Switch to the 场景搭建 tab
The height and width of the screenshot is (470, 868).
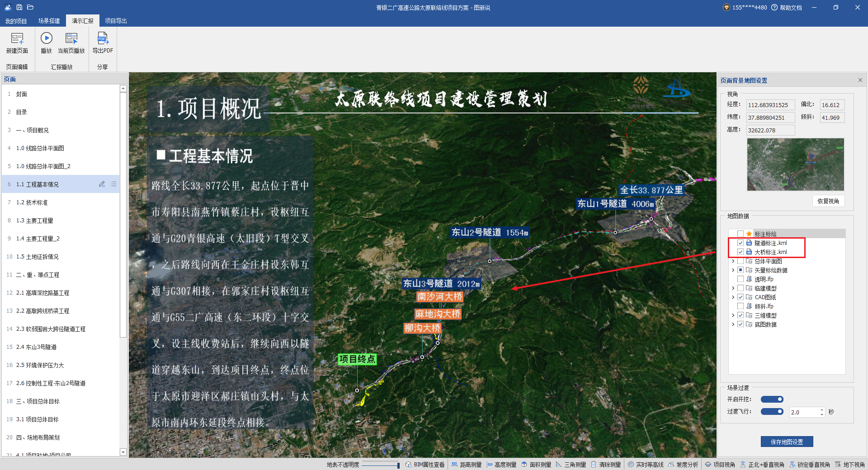[49, 21]
